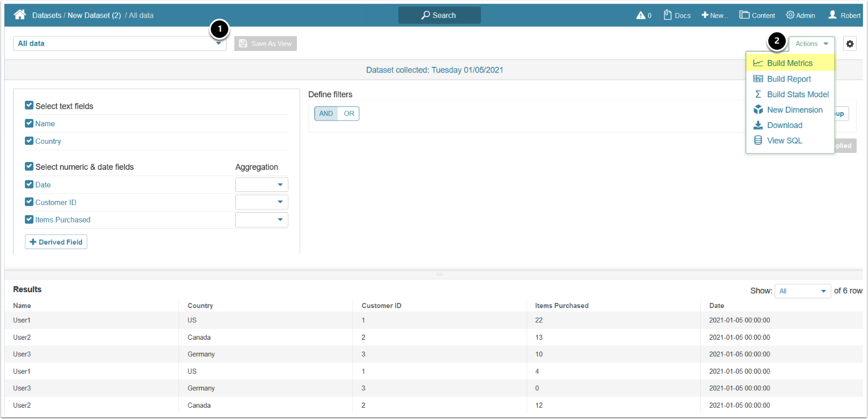Select Build Metrics from Actions menu
The height and width of the screenshot is (419, 868).
tap(789, 63)
